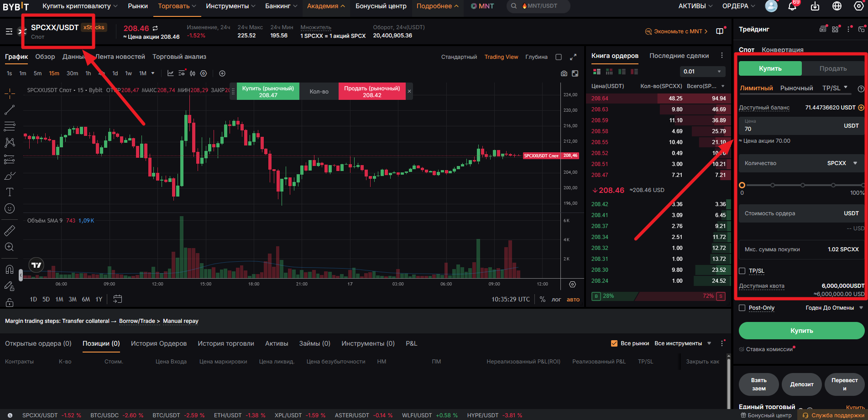Click Продать (рыночный) 208.42 button

pos(371,92)
